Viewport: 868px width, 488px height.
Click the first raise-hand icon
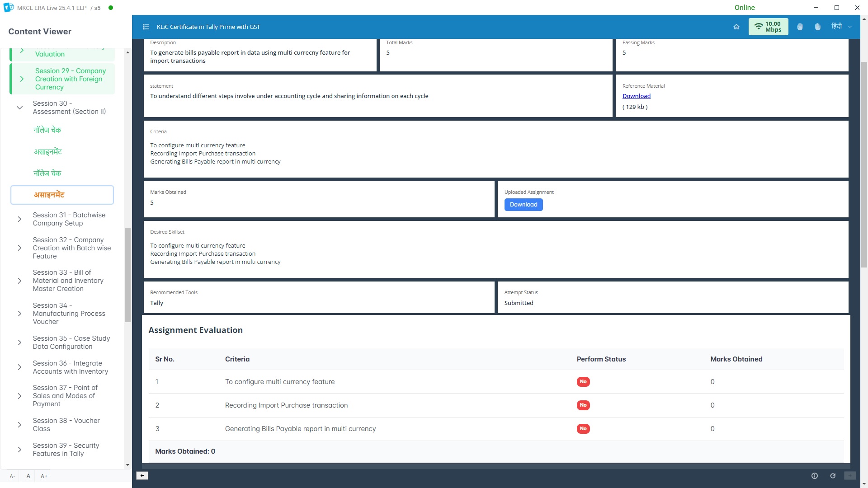800,27
